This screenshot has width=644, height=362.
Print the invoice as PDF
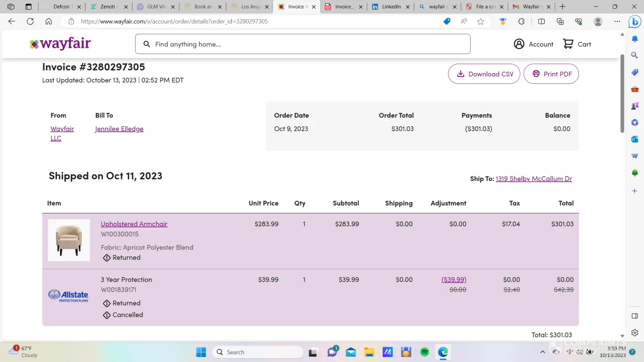tap(551, 74)
